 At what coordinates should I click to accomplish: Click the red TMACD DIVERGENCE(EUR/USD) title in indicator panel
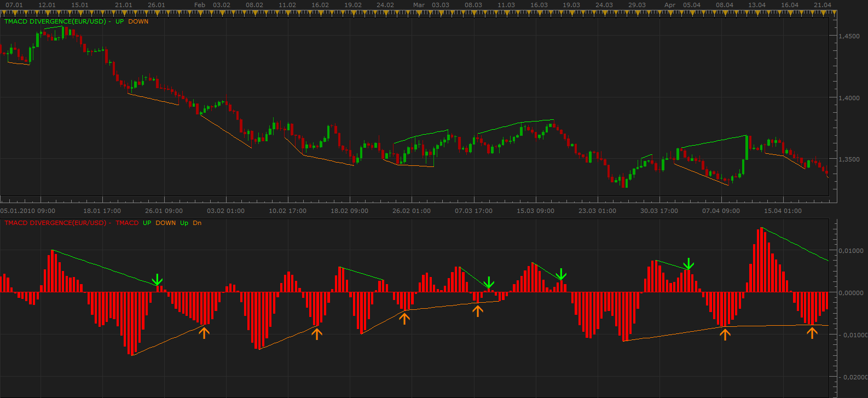pyautogui.click(x=55, y=223)
